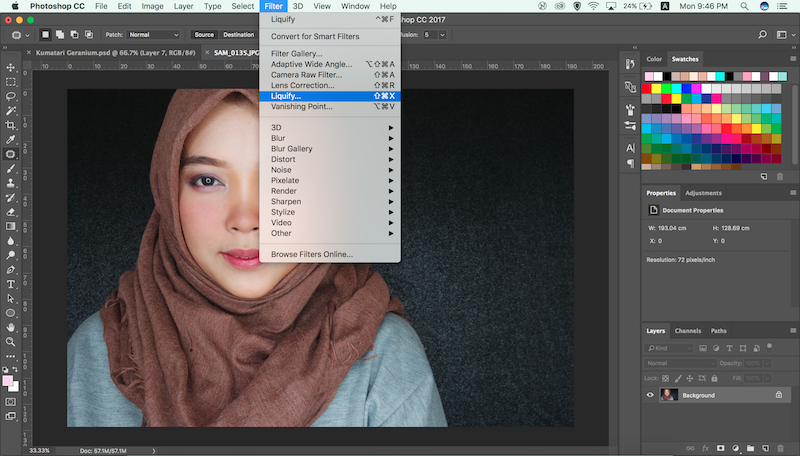Select the Lasso tool

click(x=11, y=96)
